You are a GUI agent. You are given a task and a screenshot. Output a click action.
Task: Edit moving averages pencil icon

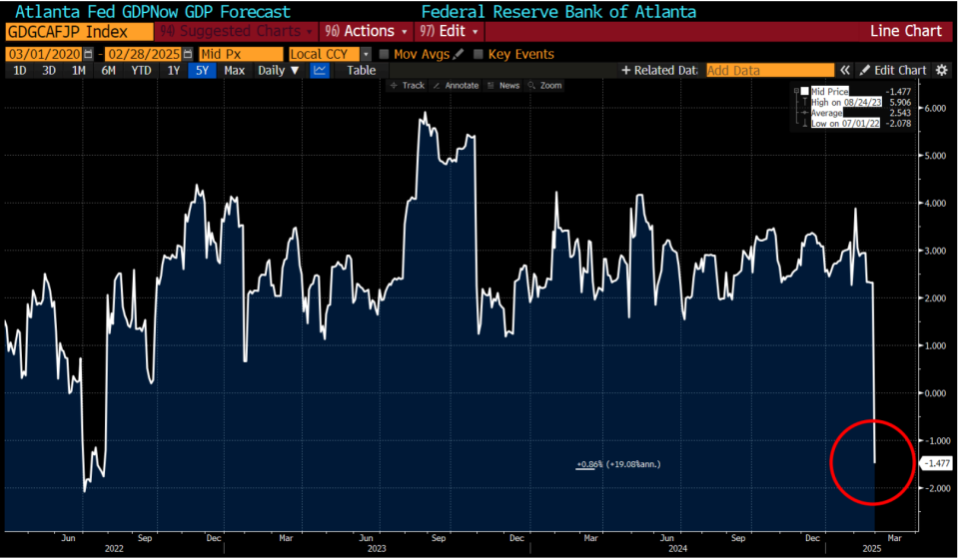point(459,55)
